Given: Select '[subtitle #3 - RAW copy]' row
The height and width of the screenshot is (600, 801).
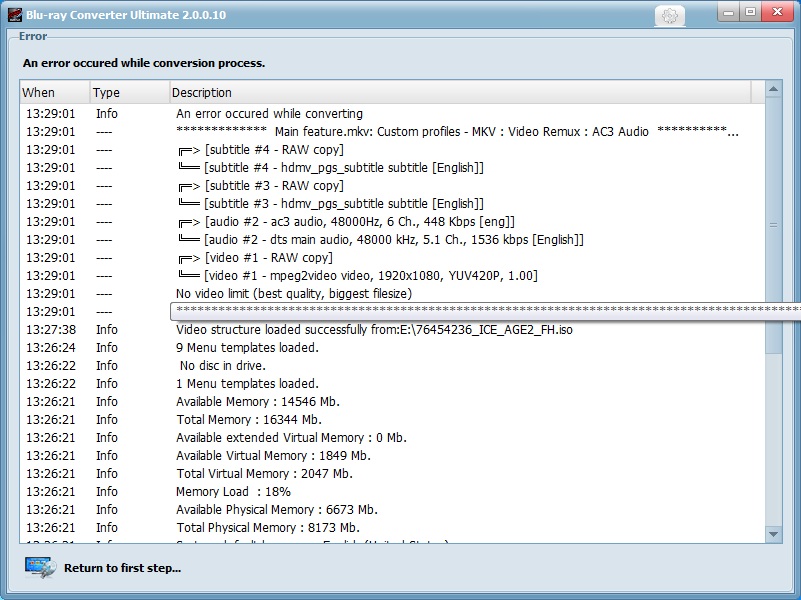Looking at the screenshot, I should [x=392, y=185].
